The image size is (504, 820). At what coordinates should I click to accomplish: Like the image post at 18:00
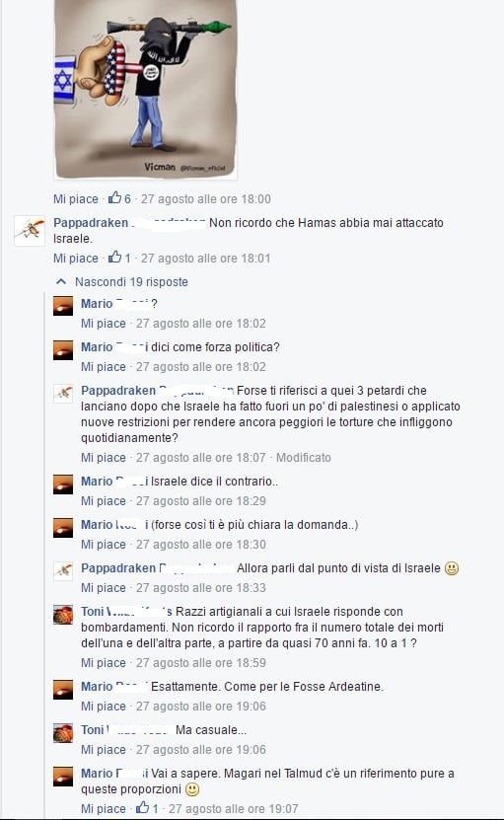75,198
